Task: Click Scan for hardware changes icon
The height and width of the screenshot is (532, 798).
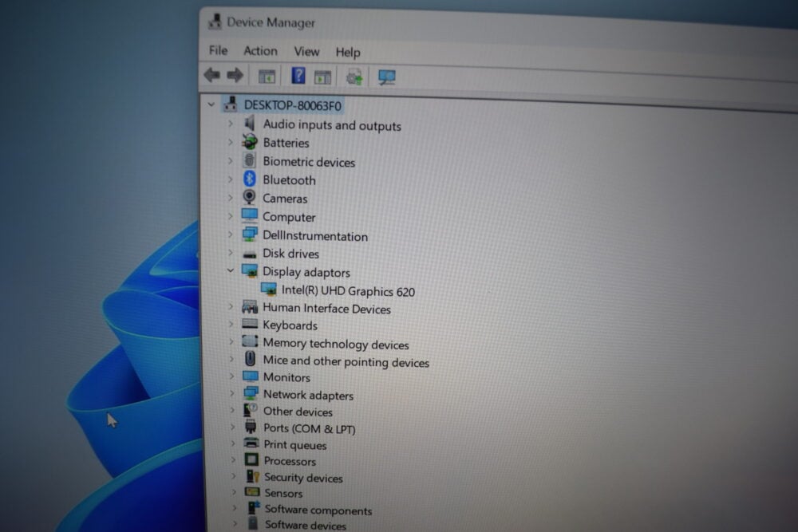Action: [387, 77]
